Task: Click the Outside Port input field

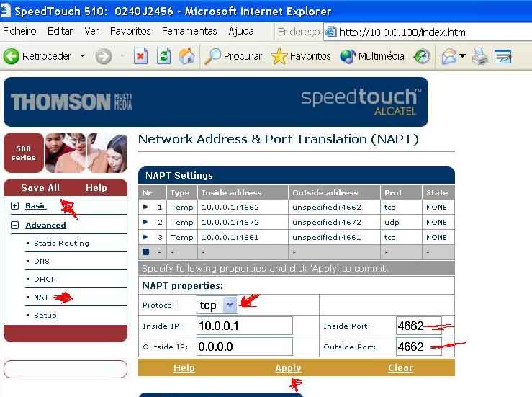Action: [x=419, y=347]
